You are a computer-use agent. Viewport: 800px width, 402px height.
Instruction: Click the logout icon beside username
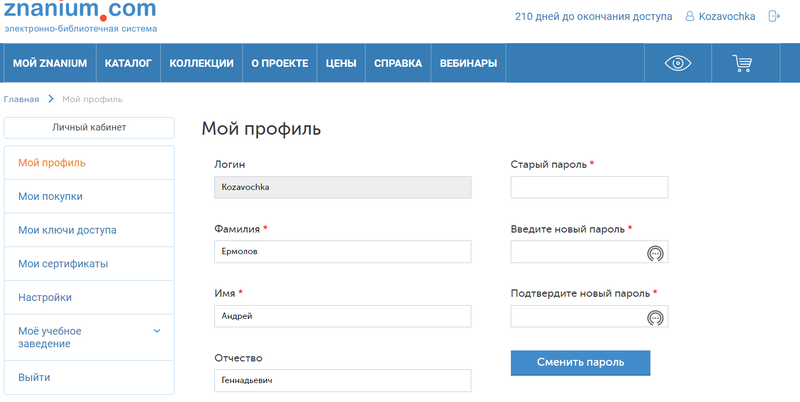click(774, 16)
